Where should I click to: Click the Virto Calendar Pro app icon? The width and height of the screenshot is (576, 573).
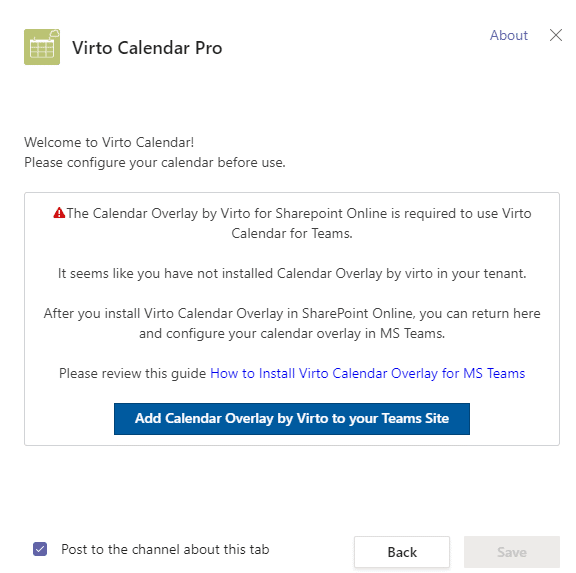(x=42, y=47)
